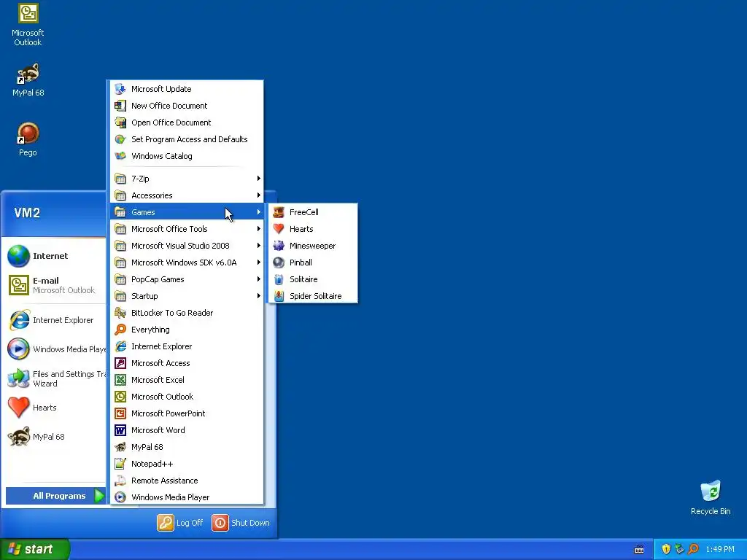Open Spider Solitaire from the Games submenu
Screen dimensions: 747x560
click(313, 296)
